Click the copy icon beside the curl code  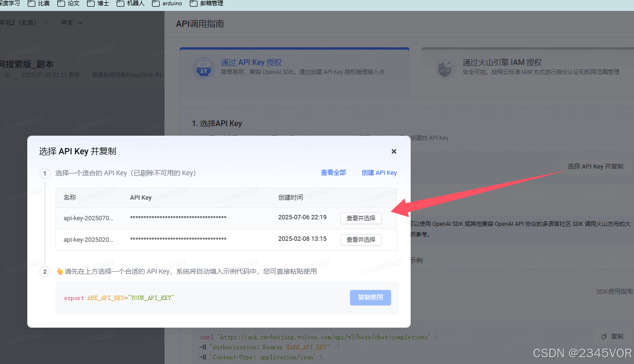click(x=604, y=336)
